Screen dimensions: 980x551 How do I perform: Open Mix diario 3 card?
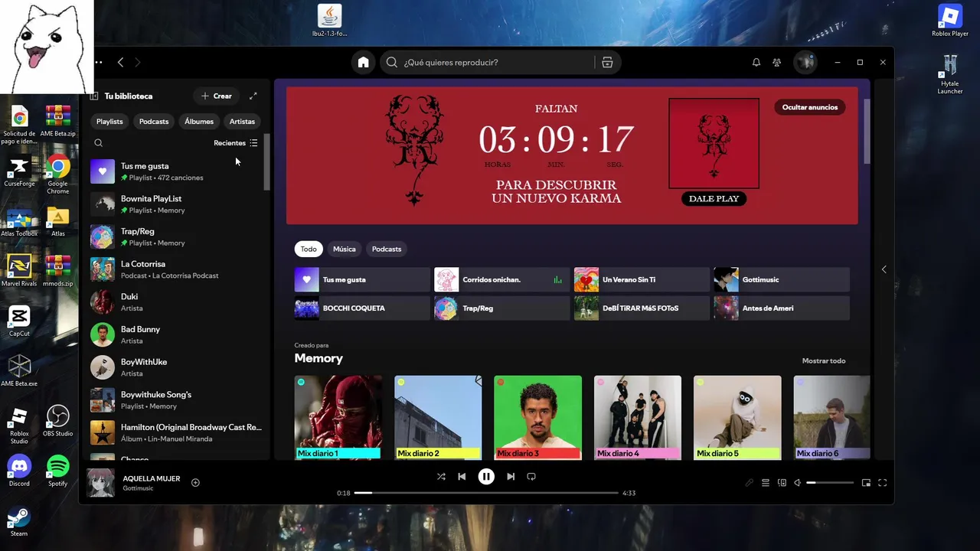pos(537,417)
